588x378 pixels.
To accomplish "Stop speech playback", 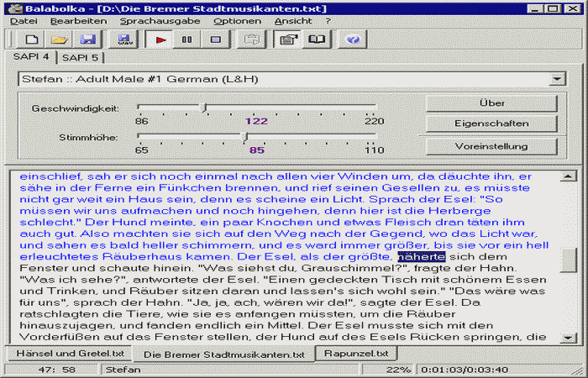I will 215,39.
